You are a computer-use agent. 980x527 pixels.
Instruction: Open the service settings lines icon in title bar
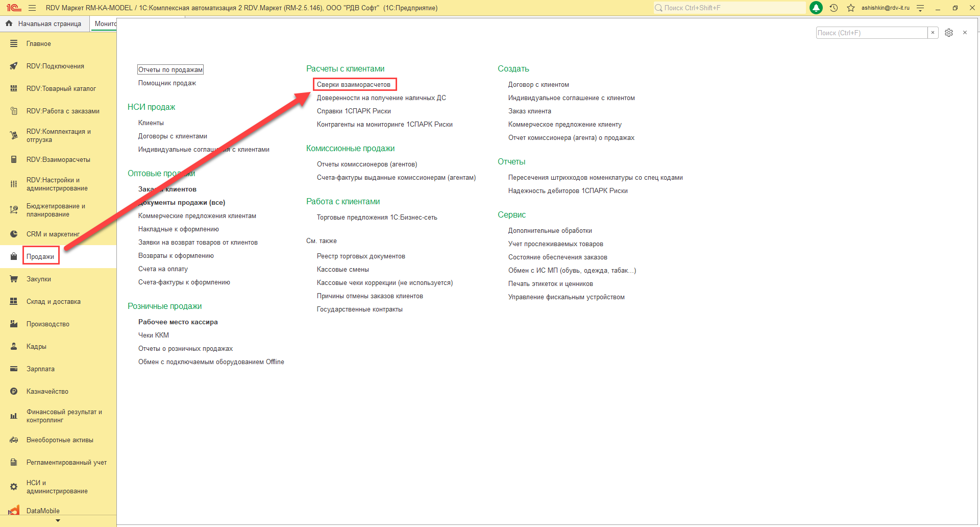pyautogui.click(x=920, y=8)
